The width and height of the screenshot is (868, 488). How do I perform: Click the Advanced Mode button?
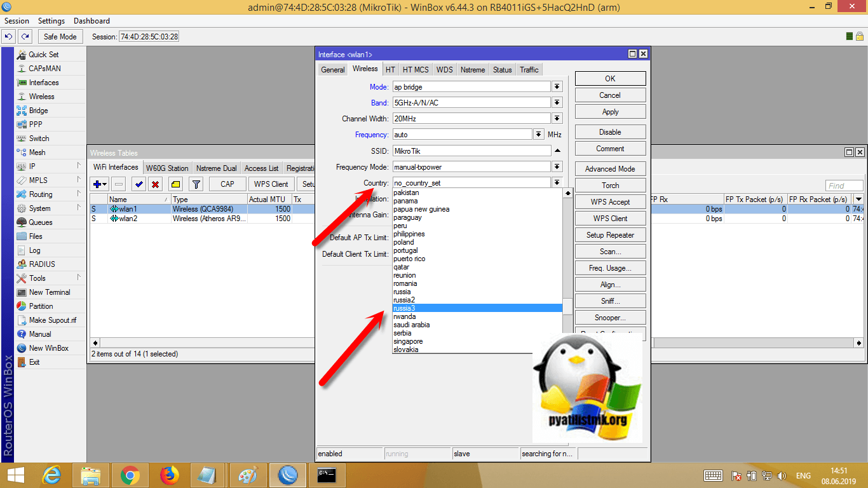[x=610, y=169]
